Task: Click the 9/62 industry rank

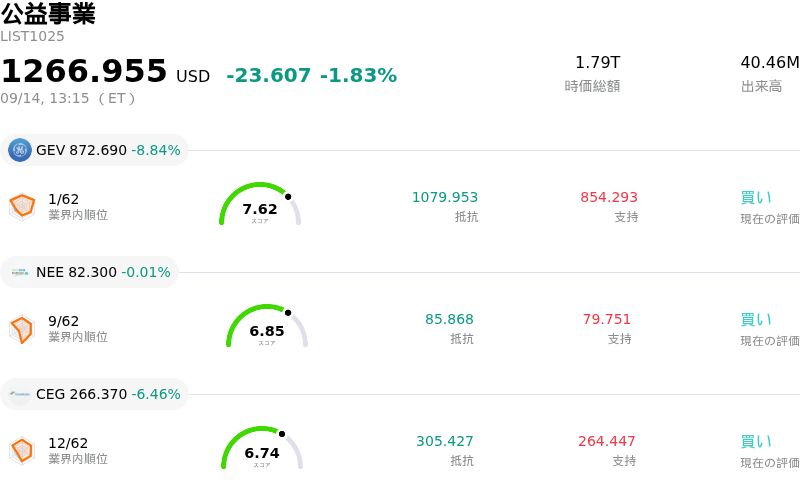Action: [64, 321]
